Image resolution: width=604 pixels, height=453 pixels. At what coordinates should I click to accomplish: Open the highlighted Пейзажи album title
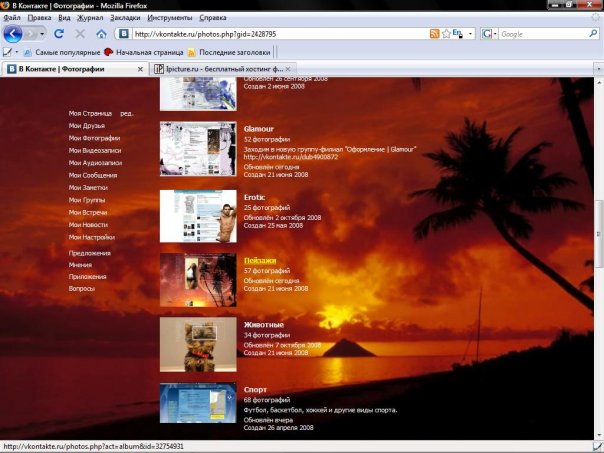[260, 261]
